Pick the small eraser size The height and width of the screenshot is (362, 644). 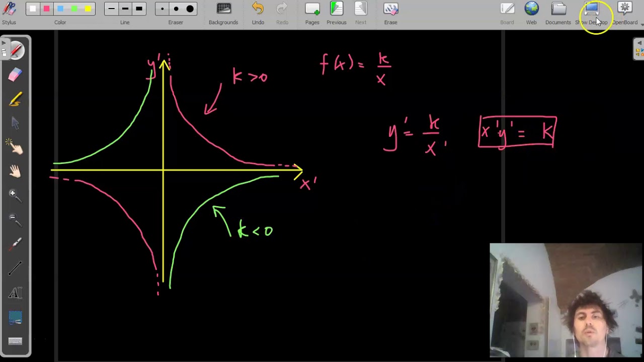click(x=162, y=9)
